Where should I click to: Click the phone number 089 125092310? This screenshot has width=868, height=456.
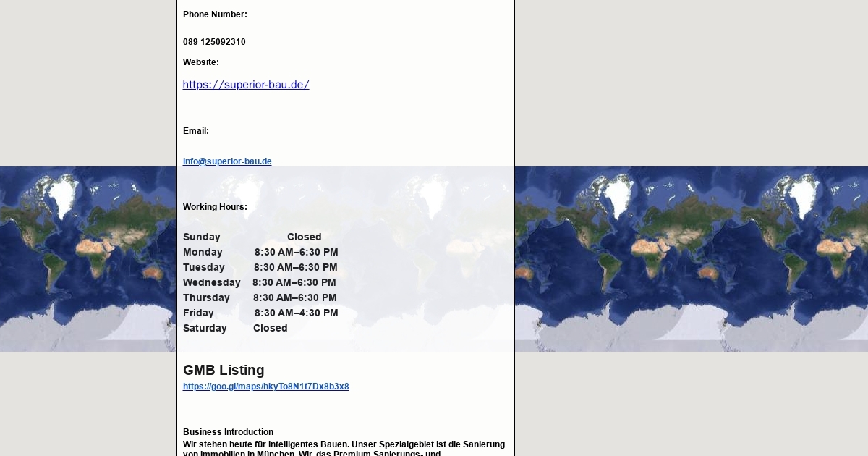[214, 42]
